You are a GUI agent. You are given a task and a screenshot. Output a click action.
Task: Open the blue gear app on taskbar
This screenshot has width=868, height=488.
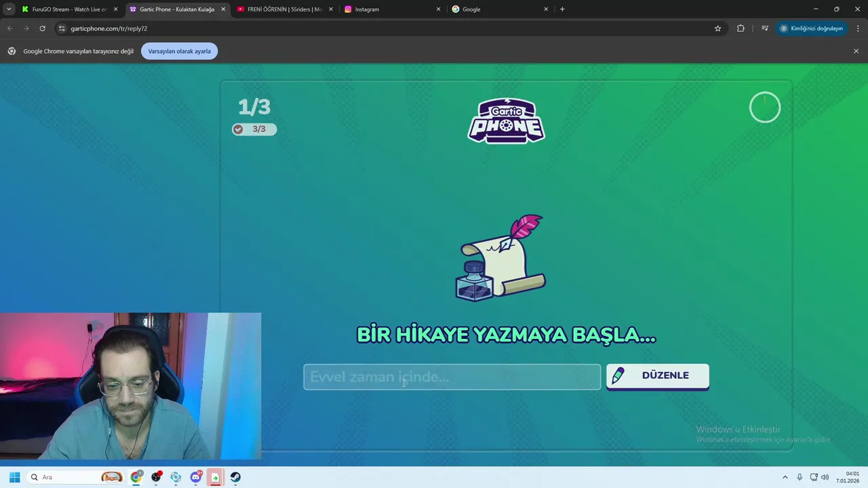pyautogui.click(x=176, y=477)
